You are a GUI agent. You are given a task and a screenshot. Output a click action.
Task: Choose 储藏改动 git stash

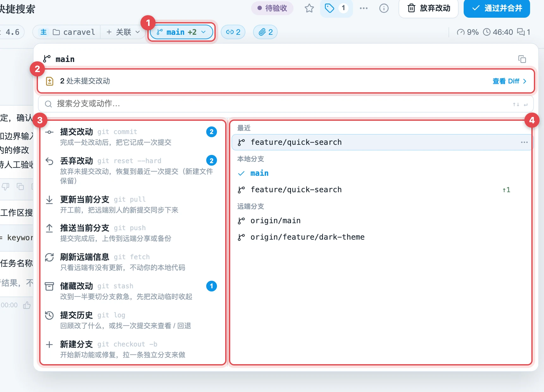point(132,291)
